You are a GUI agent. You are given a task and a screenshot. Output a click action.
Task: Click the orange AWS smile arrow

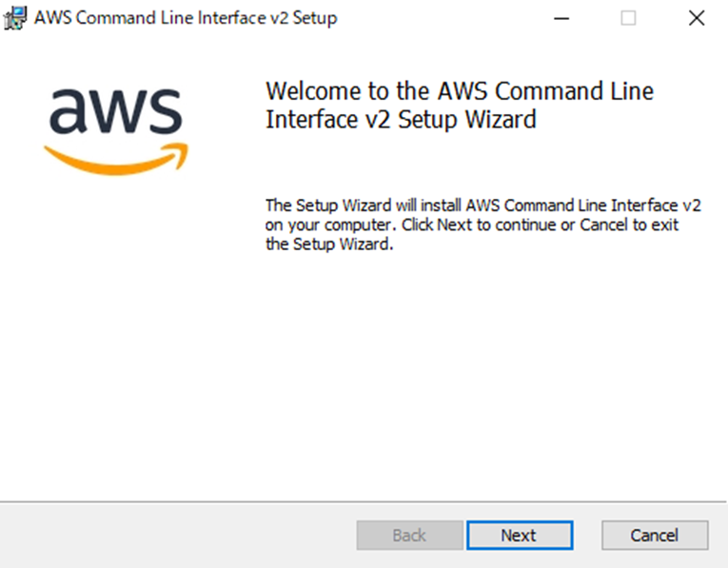116,159
